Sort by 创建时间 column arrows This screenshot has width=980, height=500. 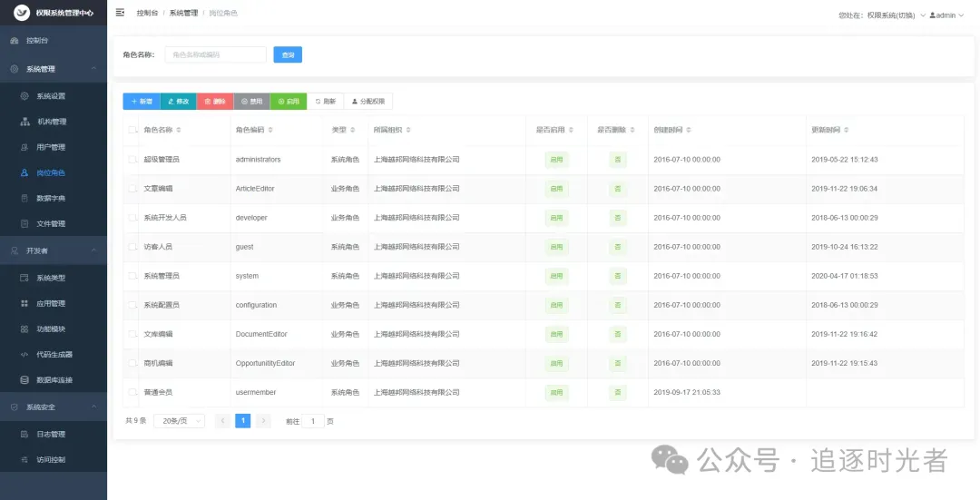(689, 130)
